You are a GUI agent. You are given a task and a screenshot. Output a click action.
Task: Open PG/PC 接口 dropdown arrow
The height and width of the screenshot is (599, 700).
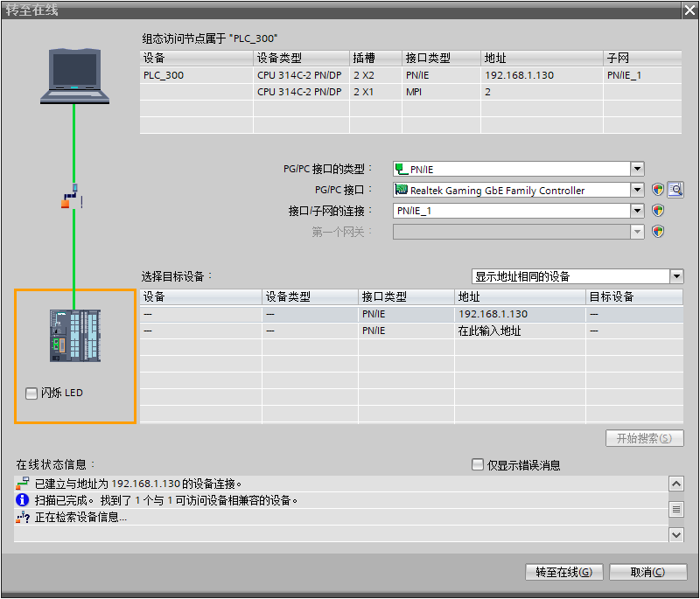[637, 190]
